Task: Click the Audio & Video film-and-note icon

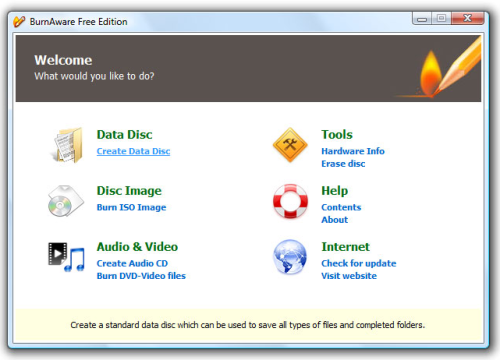Action: 66,257
